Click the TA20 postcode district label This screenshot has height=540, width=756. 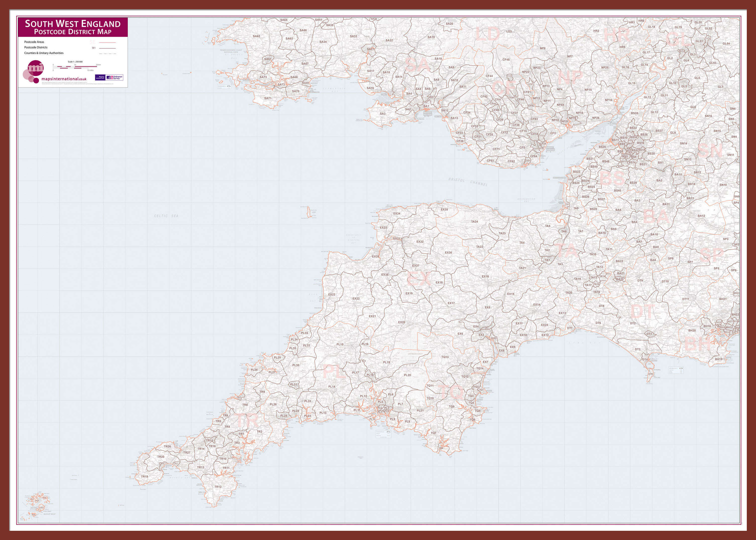point(569,293)
